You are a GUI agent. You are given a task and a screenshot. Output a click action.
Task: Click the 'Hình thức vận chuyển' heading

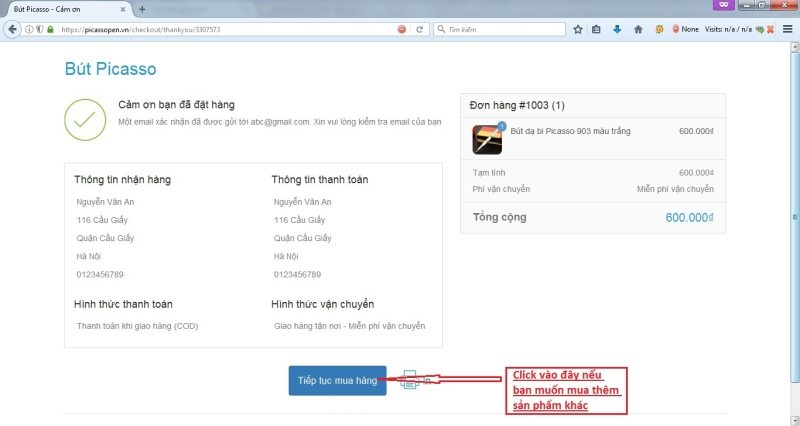pos(323,305)
